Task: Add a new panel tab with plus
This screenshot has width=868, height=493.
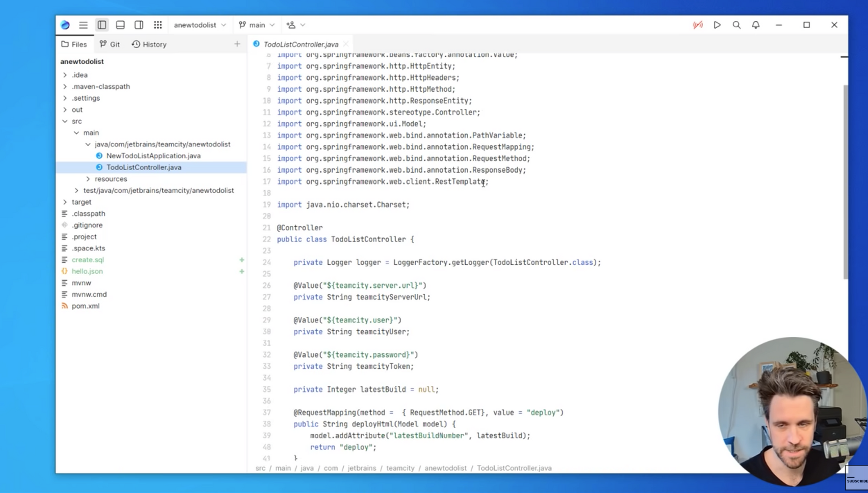Action: tap(237, 44)
